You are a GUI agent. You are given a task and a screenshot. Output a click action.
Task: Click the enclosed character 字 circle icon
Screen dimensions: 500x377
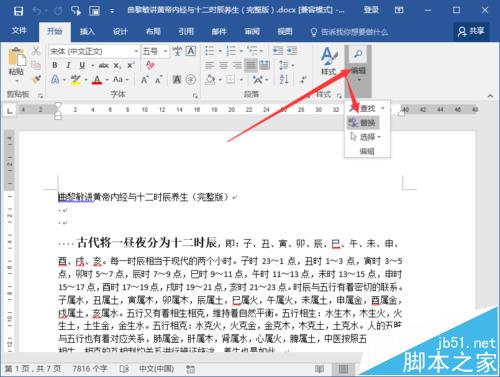(191, 80)
